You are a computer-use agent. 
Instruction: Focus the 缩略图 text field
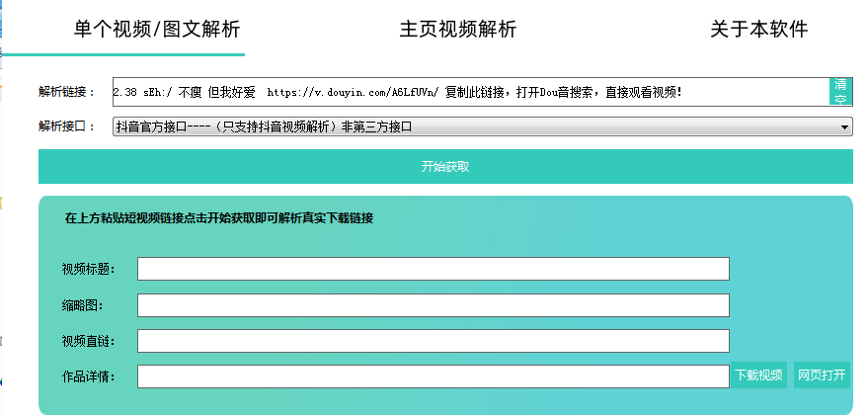point(433,305)
